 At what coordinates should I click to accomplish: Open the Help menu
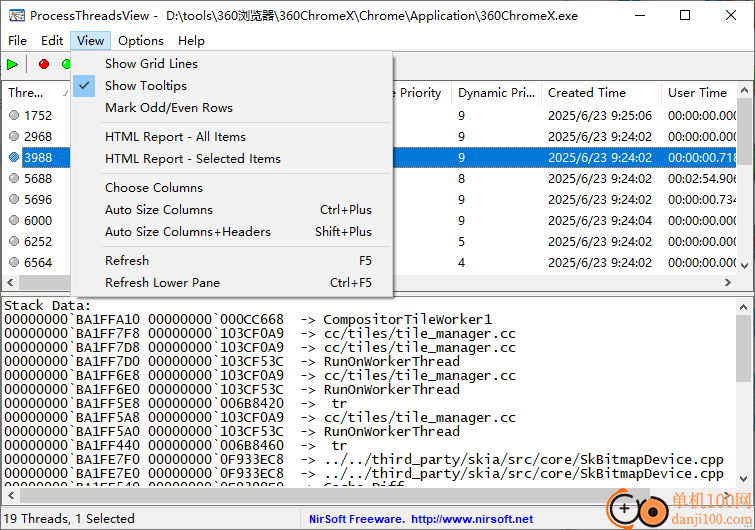tap(191, 41)
